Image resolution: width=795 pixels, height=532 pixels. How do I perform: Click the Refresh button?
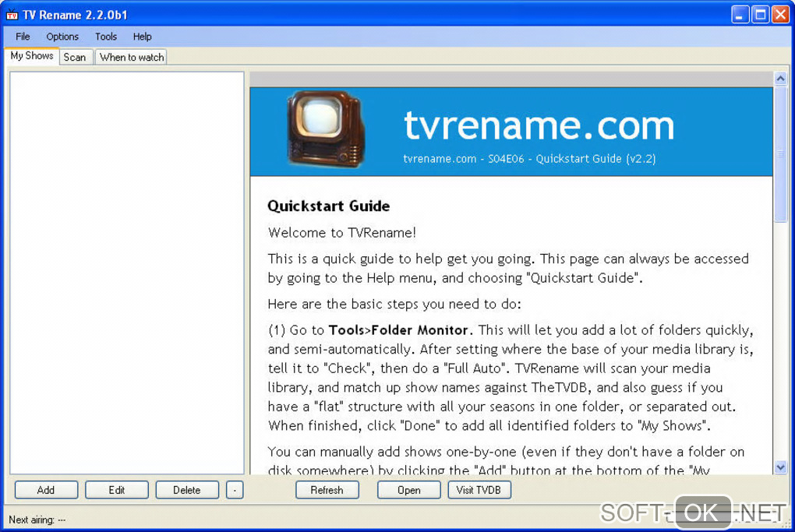coord(327,490)
